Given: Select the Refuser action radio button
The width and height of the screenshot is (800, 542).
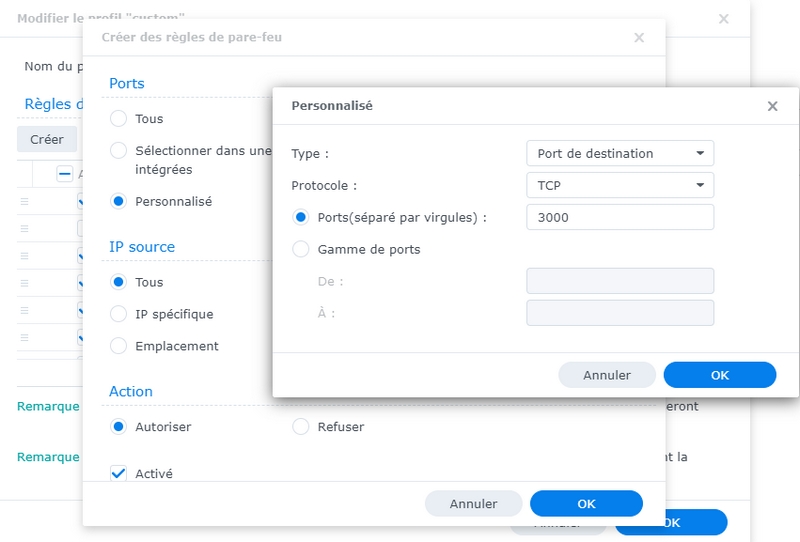Looking at the screenshot, I should [301, 427].
